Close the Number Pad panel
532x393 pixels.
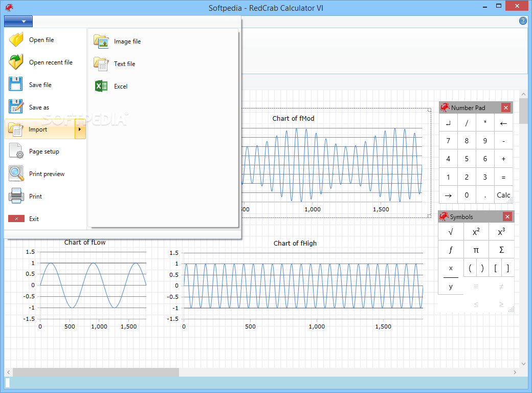click(x=505, y=107)
